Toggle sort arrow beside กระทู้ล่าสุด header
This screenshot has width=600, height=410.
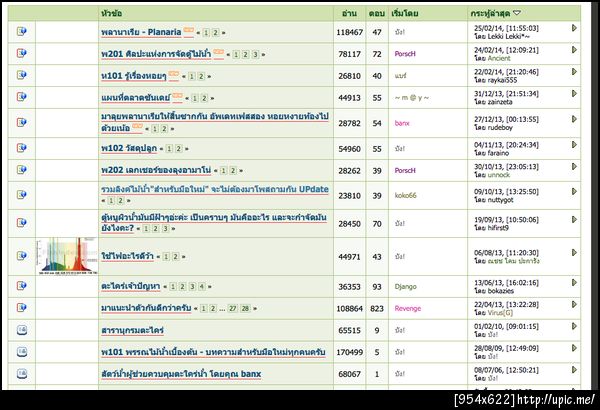tap(517, 13)
